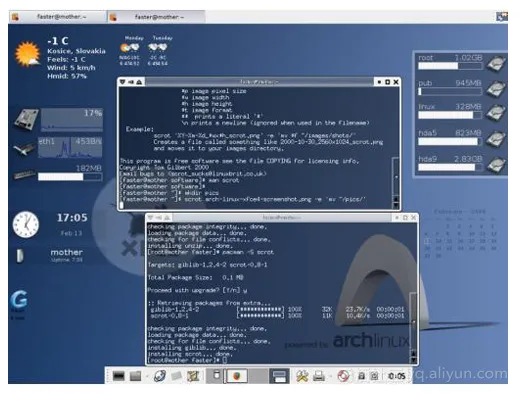Image resolution: width=519 pixels, height=394 pixels.
Task: Click the hard disk icon for linux
Action: 496,113
